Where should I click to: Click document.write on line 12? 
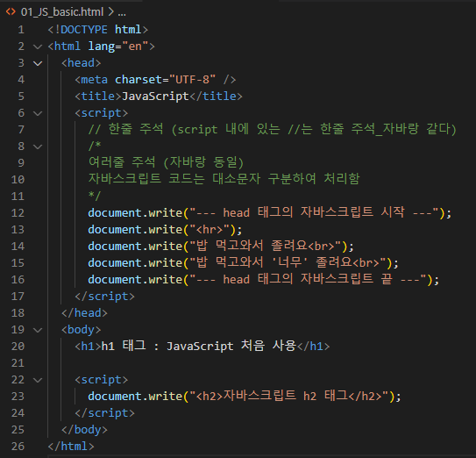click(x=135, y=213)
